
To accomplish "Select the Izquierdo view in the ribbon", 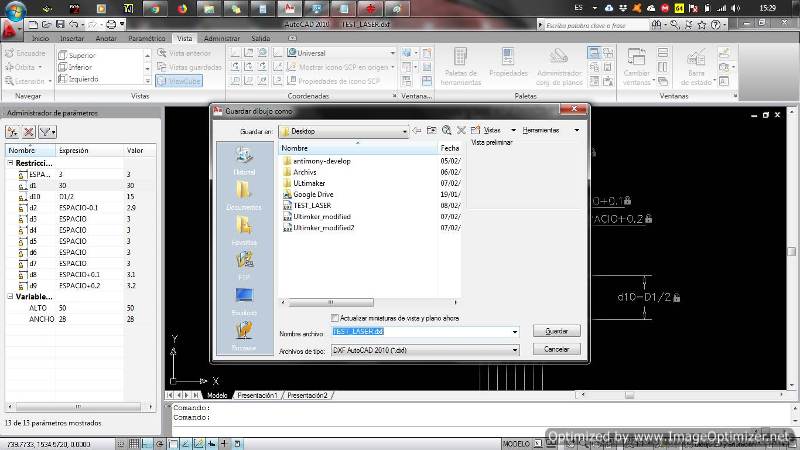I will pos(79,79).
